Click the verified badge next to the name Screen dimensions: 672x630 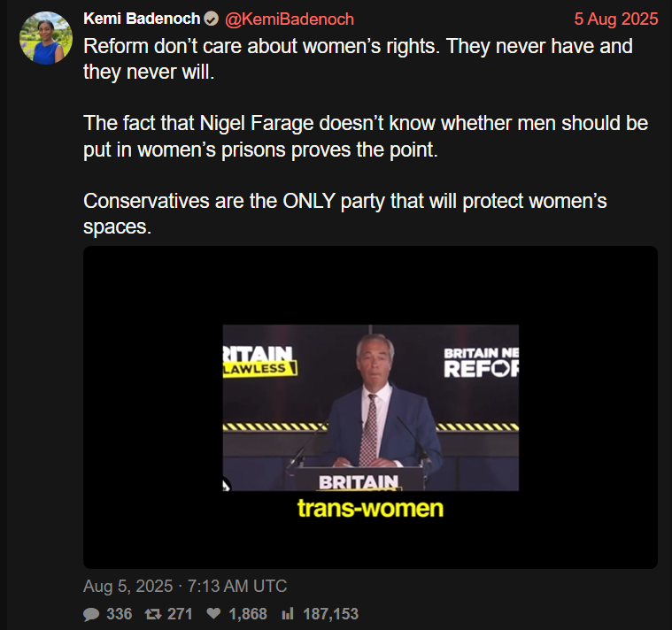tap(211, 19)
